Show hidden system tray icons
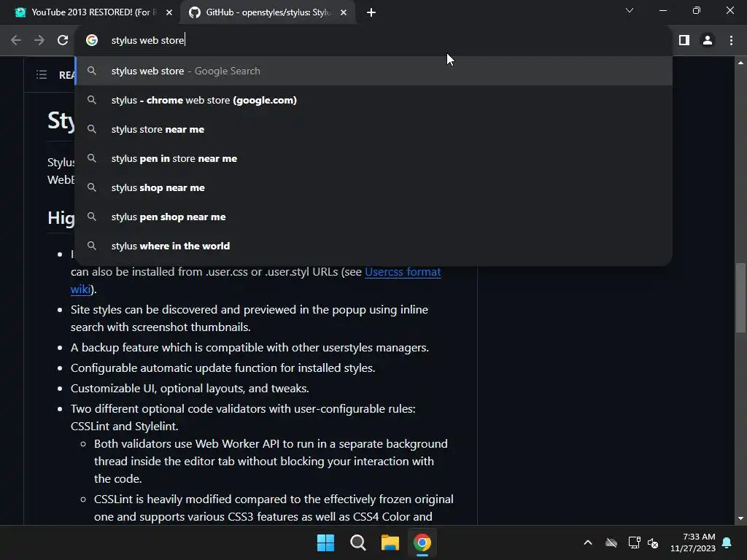The width and height of the screenshot is (747, 560). [588, 542]
